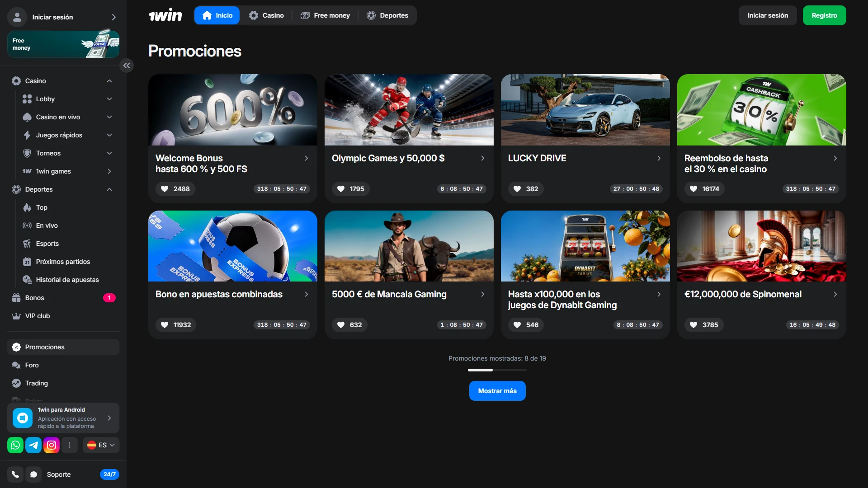Click the three-dots more socials icon
Screen dimensions: 868x488
click(70, 445)
